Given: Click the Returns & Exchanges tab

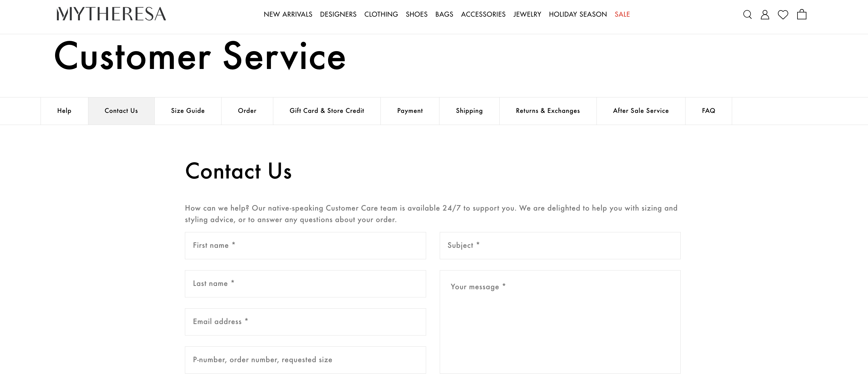Looking at the screenshot, I should [547, 110].
